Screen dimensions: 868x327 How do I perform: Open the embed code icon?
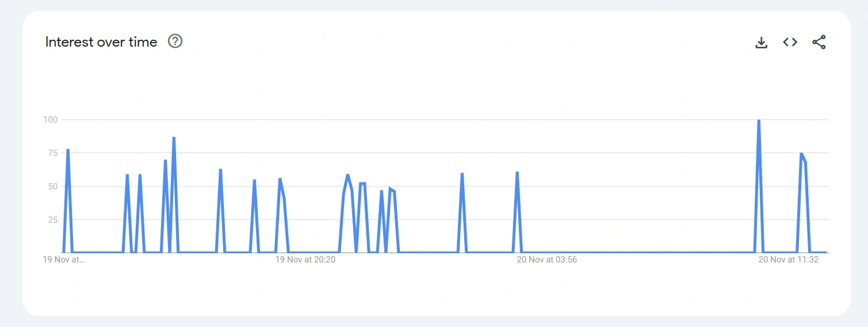790,42
